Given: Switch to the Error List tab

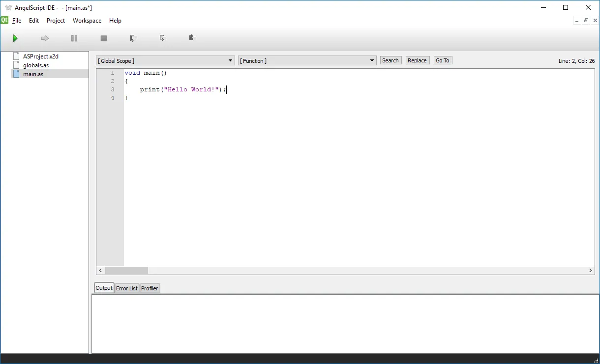Looking at the screenshot, I should (127, 288).
